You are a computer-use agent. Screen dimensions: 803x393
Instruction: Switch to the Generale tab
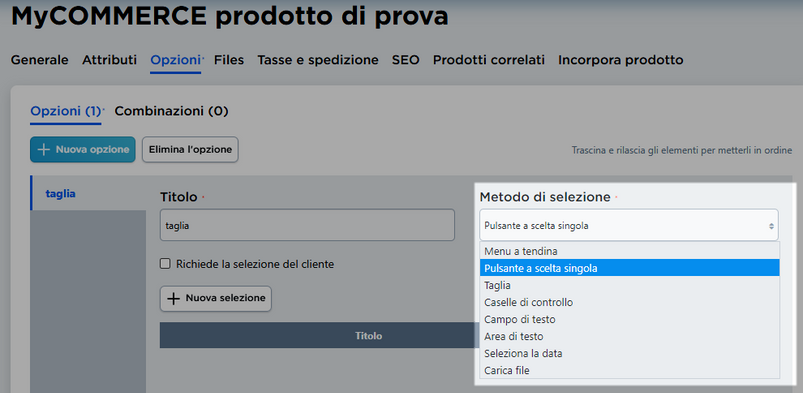(39, 60)
